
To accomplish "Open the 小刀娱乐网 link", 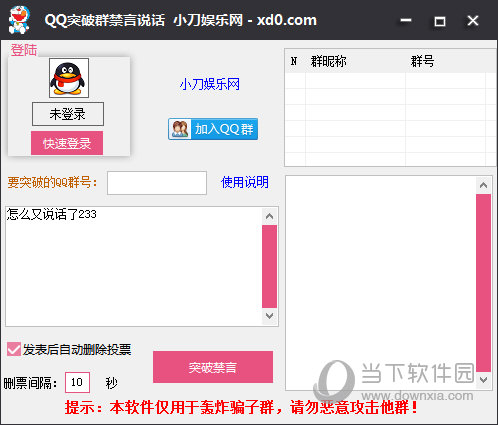I will coord(210,84).
